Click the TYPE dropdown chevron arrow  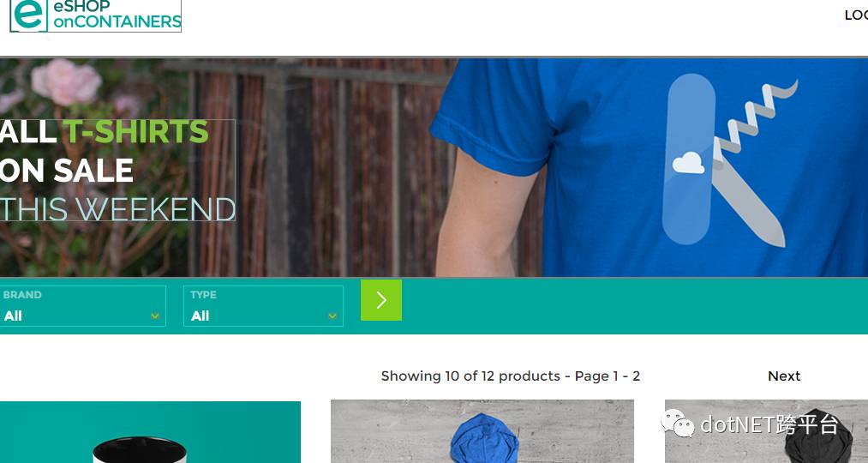pos(332,316)
